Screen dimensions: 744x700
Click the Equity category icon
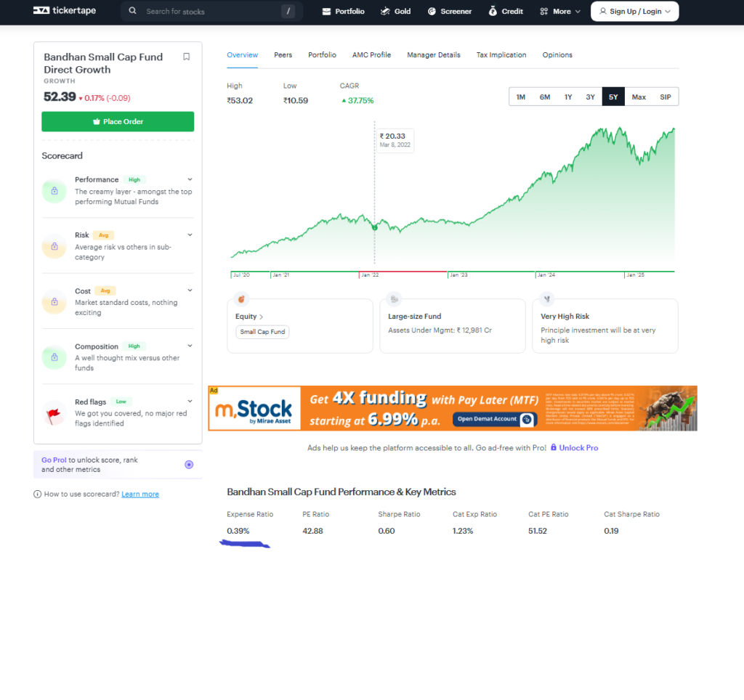tap(241, 298)
